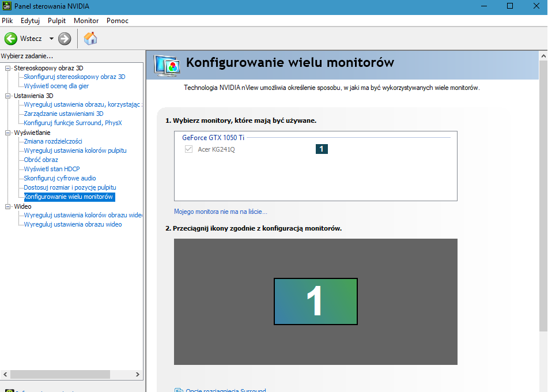Collapse the Wyświetlanie tree node

[x=7, y=133]
